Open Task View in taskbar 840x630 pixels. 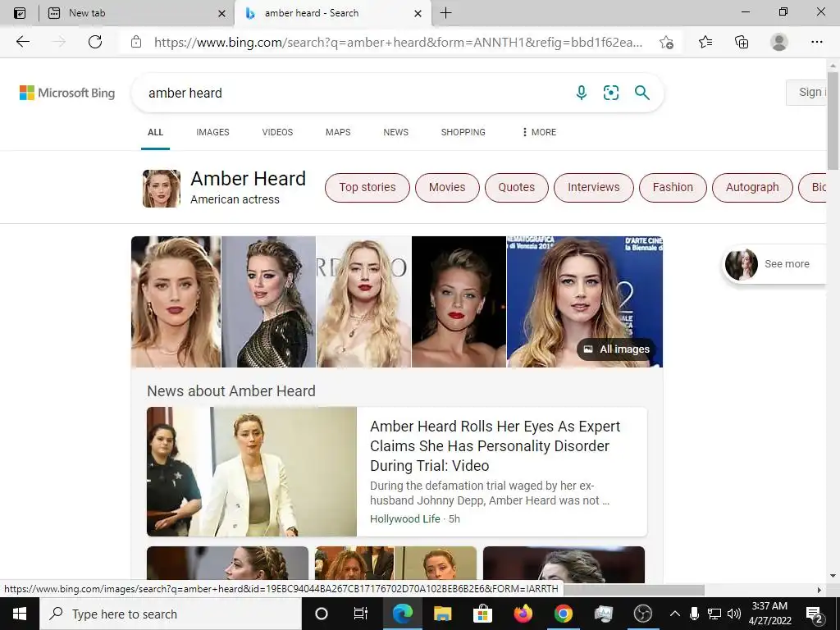(x=361, y=614)
